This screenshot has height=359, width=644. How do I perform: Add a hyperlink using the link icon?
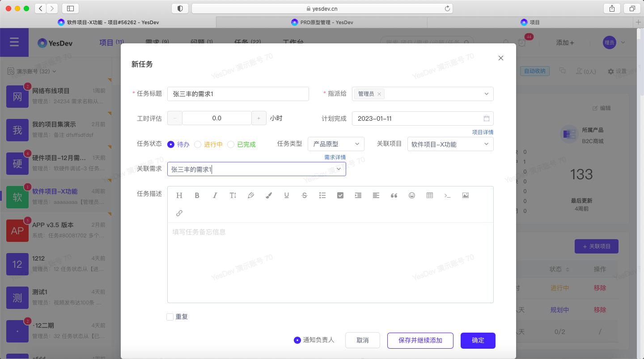click(179, 213)
